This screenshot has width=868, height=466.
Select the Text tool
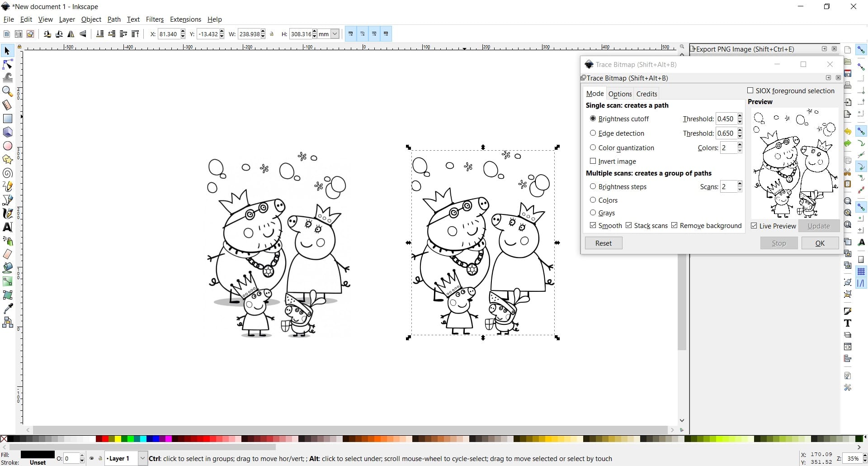pos(8,227)
